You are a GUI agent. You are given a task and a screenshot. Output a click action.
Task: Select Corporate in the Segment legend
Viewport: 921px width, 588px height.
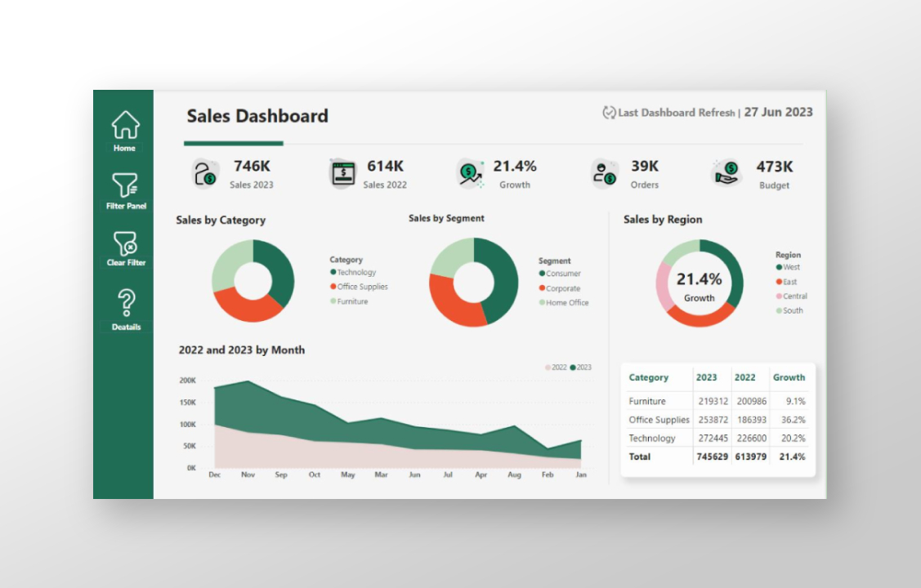(x=562, y=288)
